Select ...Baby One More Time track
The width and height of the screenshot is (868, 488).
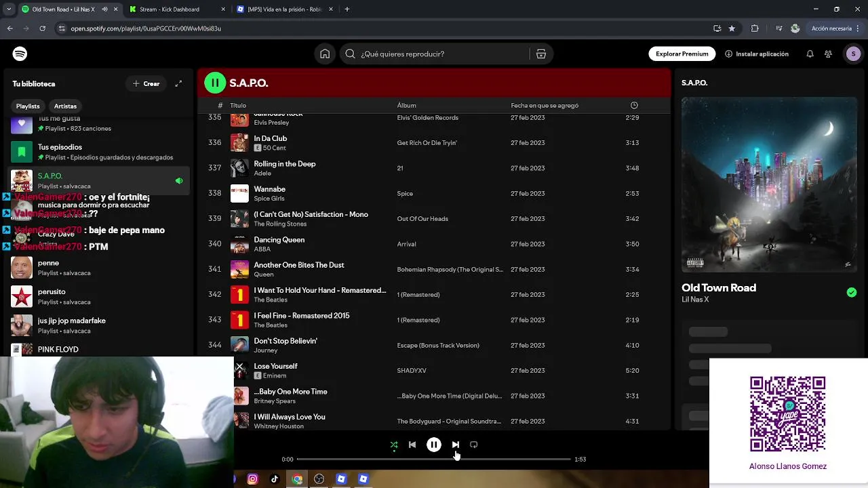click(290, 392)
